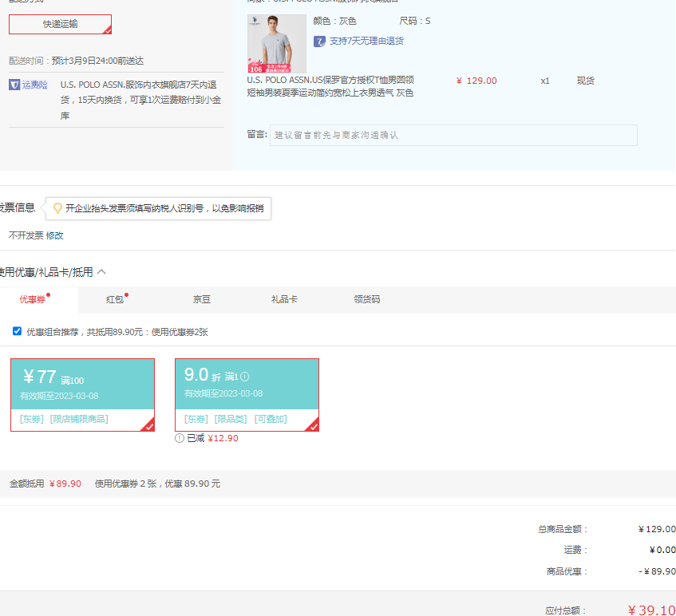The width and height of the screenshot is (676, 616).
Task: Click the 应付总额 ¥39.10 total amount
Action: tap(651, 610)
